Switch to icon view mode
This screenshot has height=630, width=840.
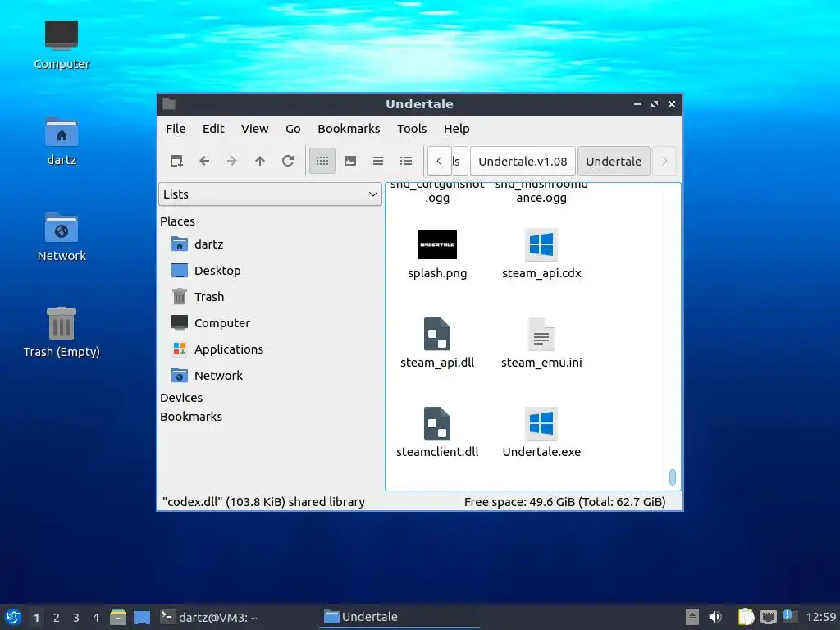[x=322, y=161]
